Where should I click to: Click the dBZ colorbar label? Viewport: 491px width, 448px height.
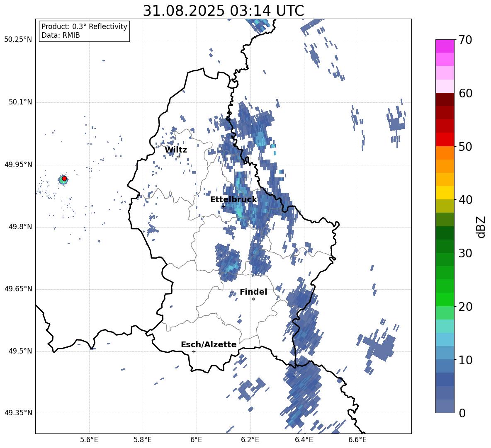tap(481, 227)
